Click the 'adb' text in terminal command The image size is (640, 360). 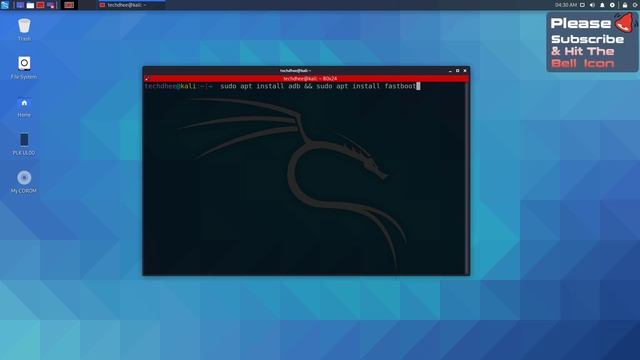294,86
